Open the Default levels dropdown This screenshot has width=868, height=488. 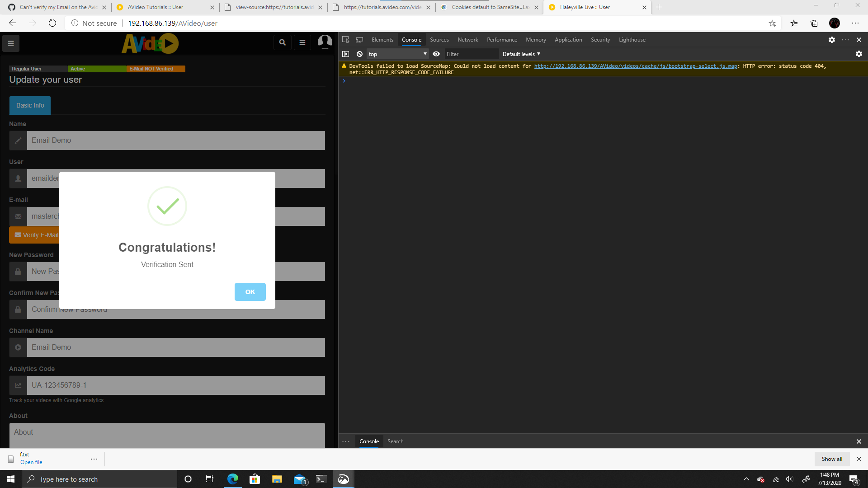point(521,54)
